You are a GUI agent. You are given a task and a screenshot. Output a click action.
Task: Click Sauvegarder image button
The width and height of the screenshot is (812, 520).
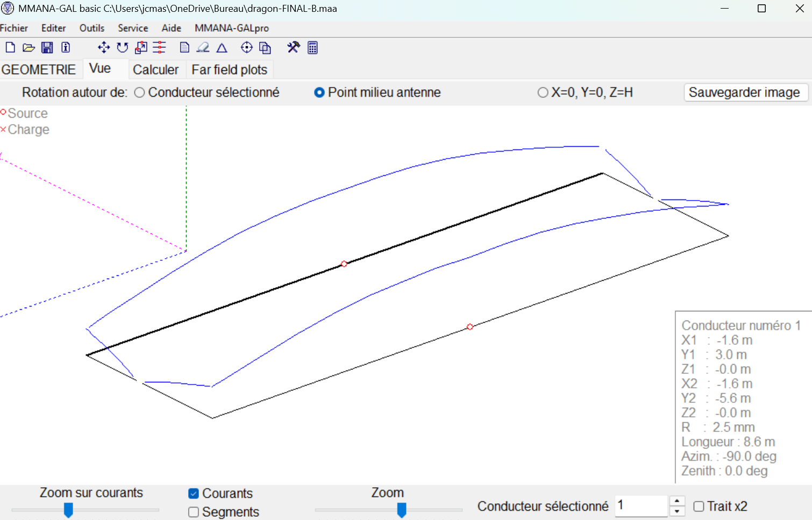(744, 92)
